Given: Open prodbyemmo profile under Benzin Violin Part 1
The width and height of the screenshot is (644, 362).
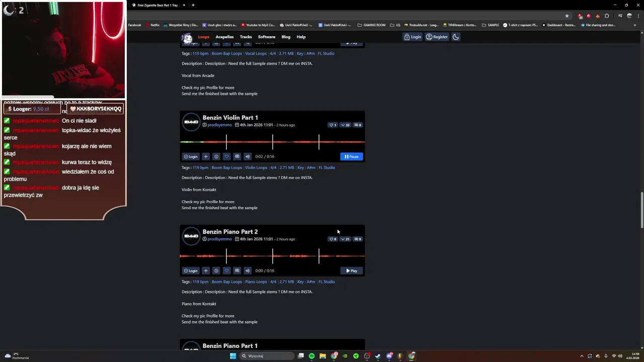Looking at the screenshot, I should point(219,125).
